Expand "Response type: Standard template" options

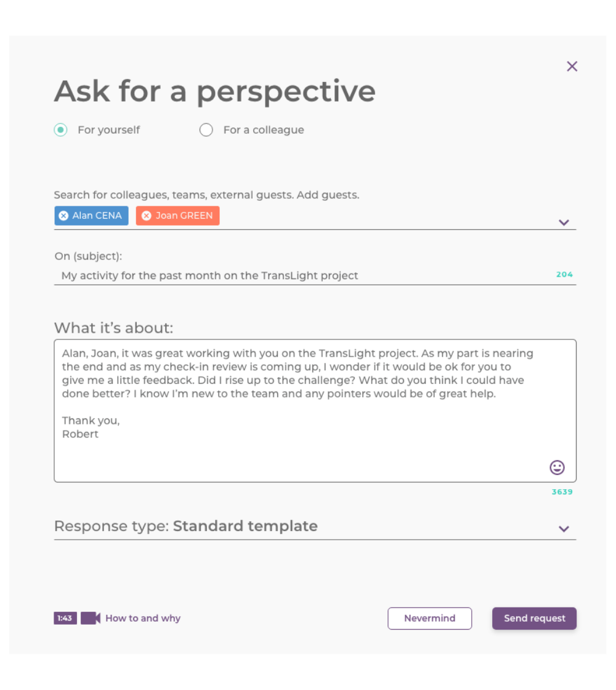coord(562,529)
